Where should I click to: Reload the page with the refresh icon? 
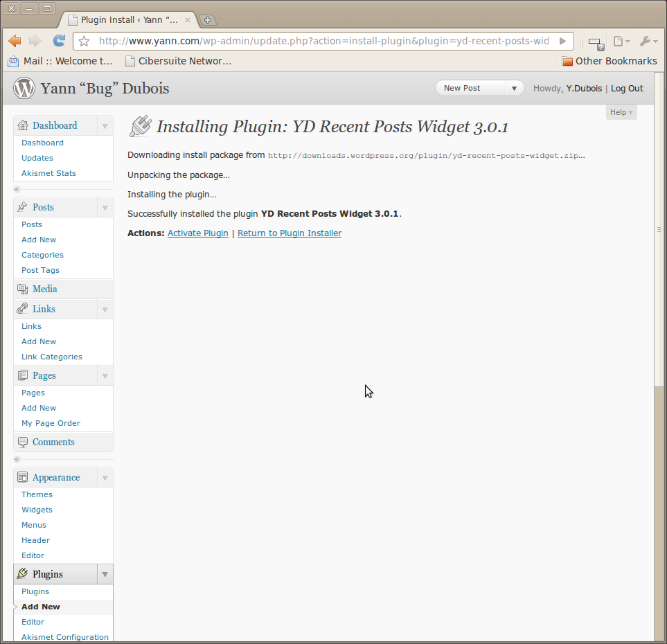(59, 40)
